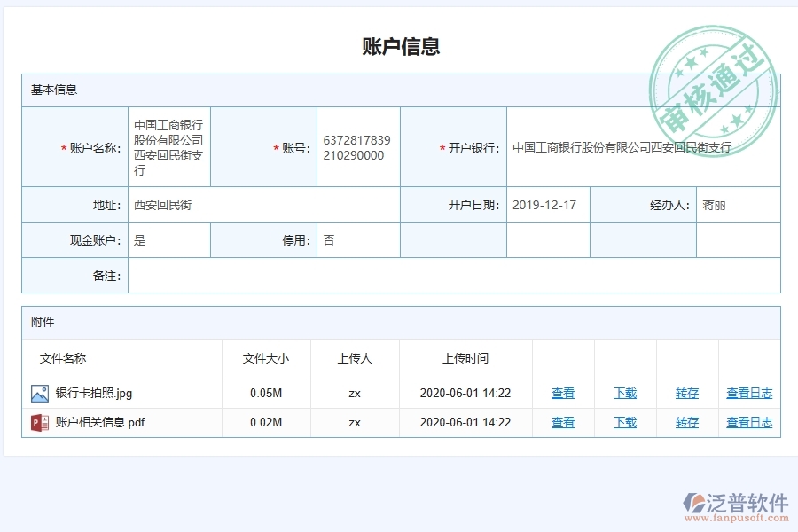Click 转存 for 银行卡拍照.jpg
798x532 pixels.
pyautogui.click(x=686, y=393)
